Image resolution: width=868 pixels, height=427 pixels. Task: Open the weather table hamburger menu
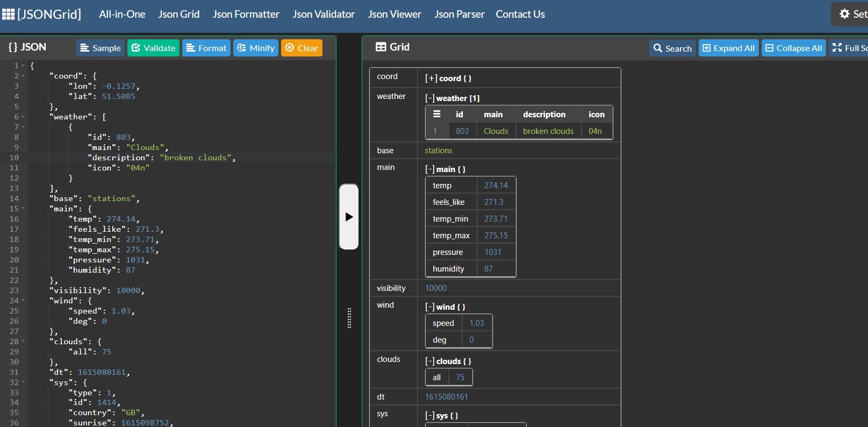tap(437, 114)
